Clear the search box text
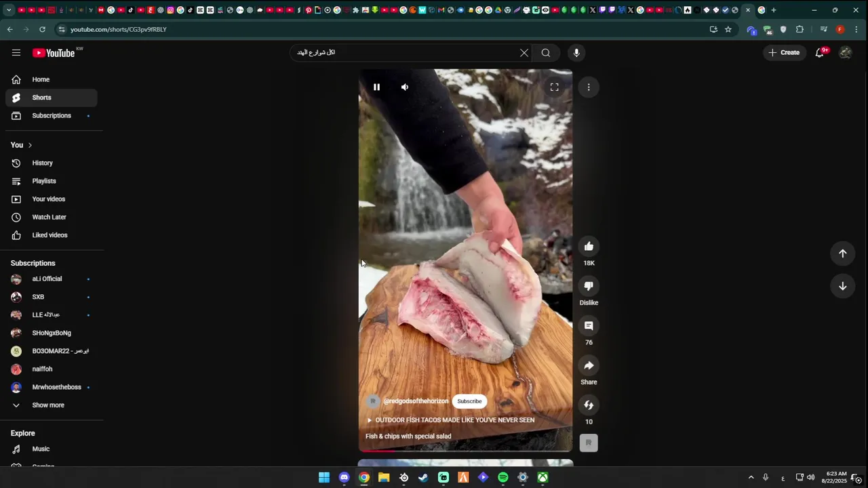Image resolution: width=868 pixels, height=488 pixels. coord(524,53)
